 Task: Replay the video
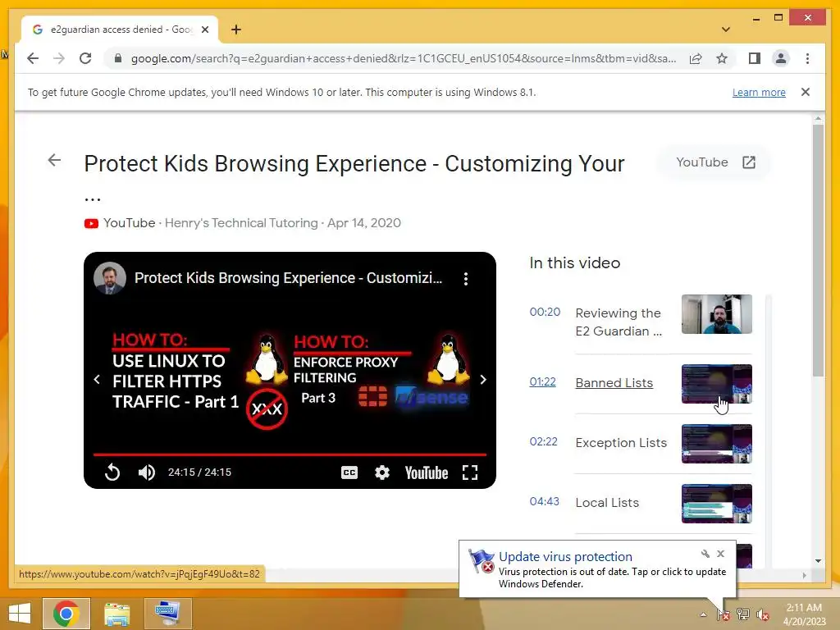(x=112, y=472)
